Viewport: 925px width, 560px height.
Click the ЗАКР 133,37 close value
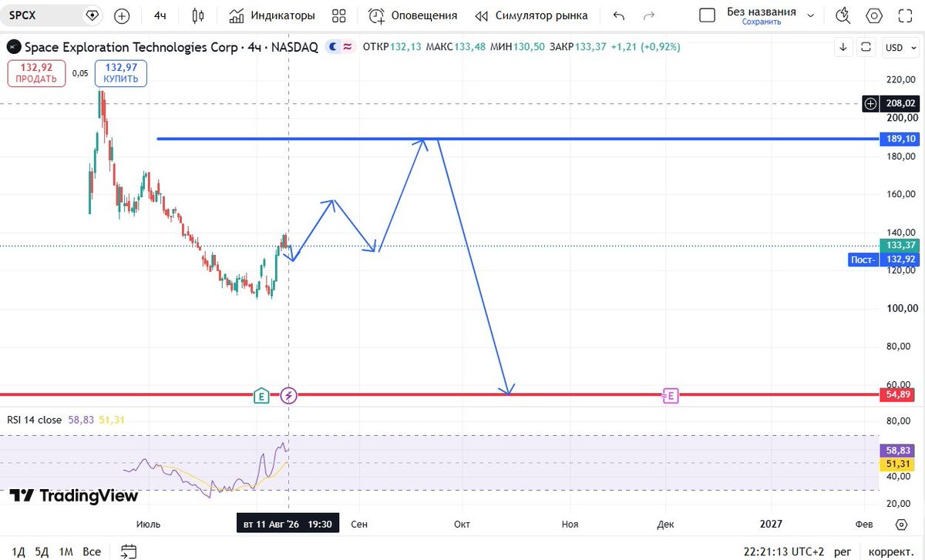[x=579, y=47]
